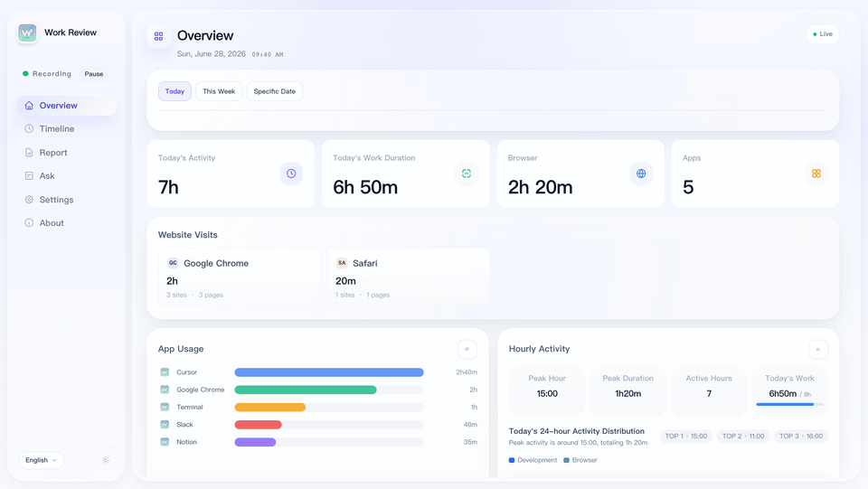This screenshot has width=868, height=489.
Task: Open Settings from the sidebar
Action: click(x=66, y=199)
